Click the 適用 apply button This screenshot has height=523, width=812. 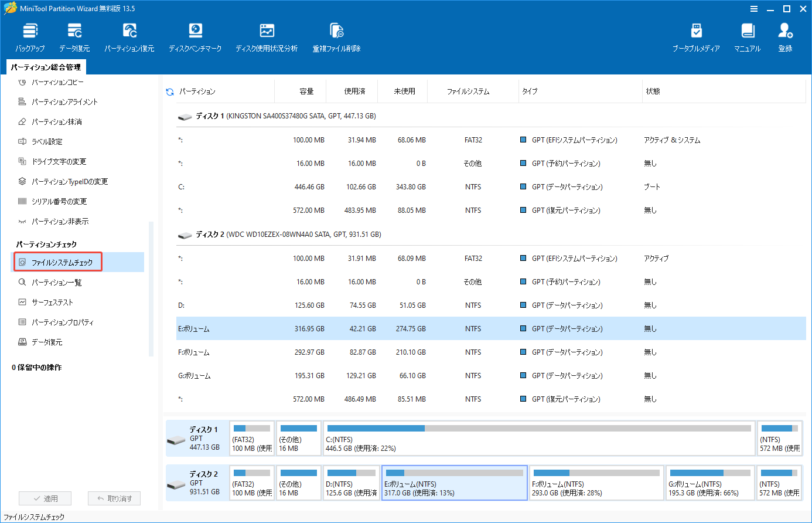click(x=45, y=498)
